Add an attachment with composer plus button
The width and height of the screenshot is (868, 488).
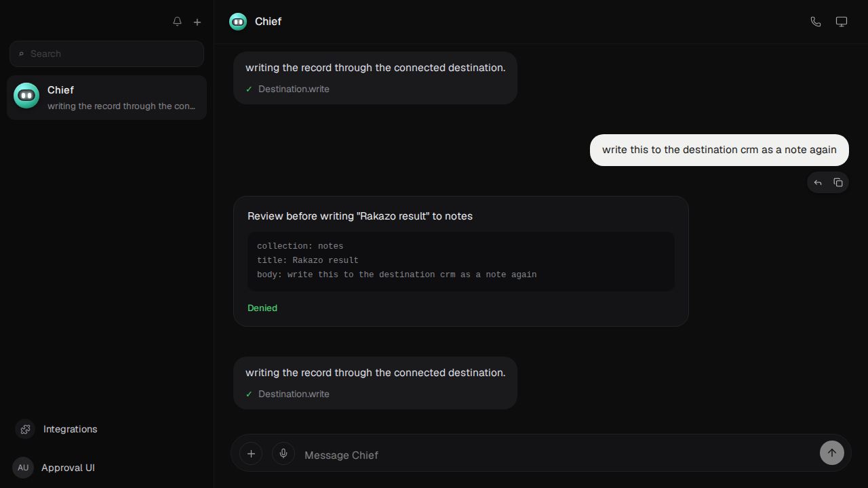[x=251, y=453]
